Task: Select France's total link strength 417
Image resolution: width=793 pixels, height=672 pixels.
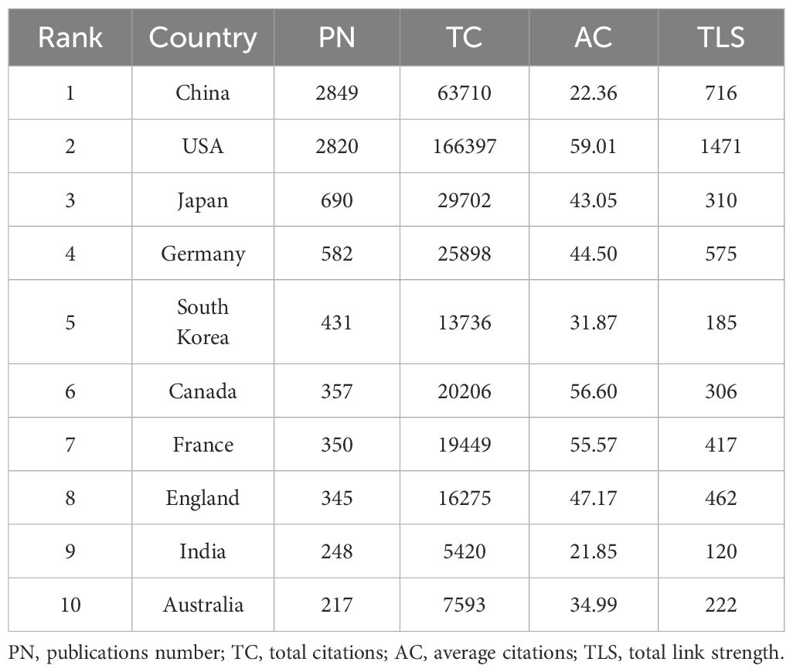Action: (x=721, y=445)
